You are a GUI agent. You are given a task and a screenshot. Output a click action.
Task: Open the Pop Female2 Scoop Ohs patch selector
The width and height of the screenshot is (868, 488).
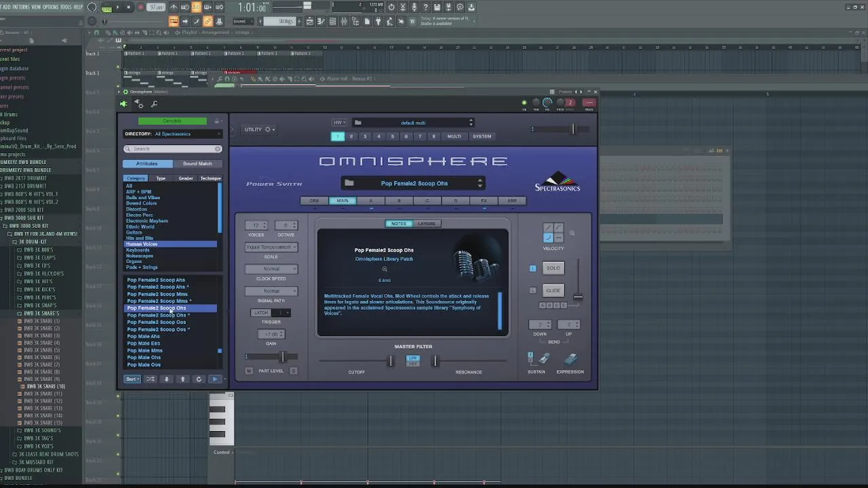414,183
